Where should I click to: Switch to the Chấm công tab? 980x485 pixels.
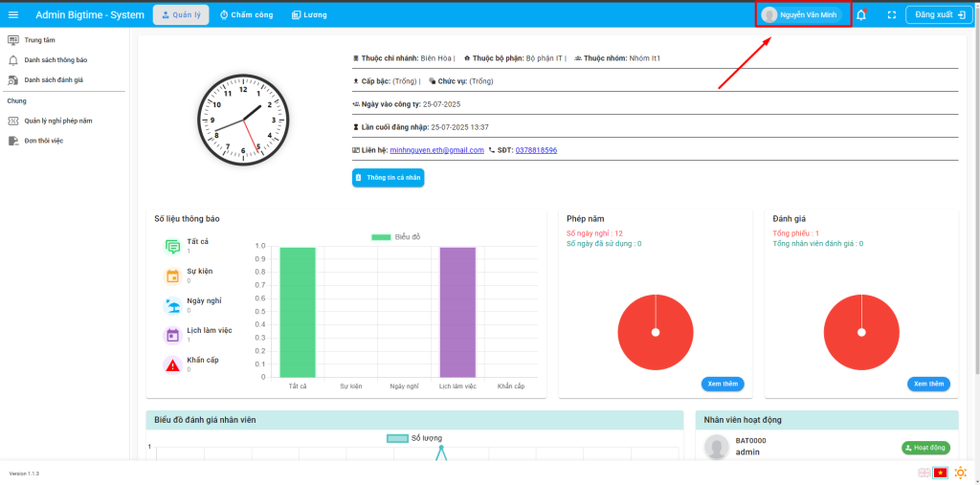(x=246, y=14)
